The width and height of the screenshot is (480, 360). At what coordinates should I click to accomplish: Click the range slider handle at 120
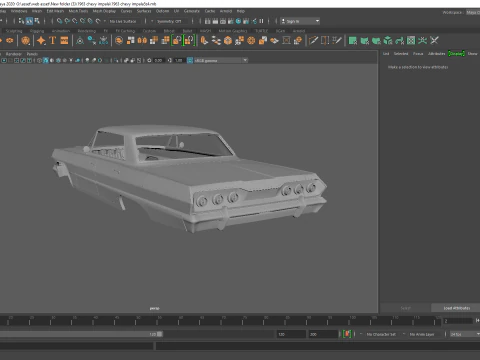pyautogui.click(x=160, y=334)
